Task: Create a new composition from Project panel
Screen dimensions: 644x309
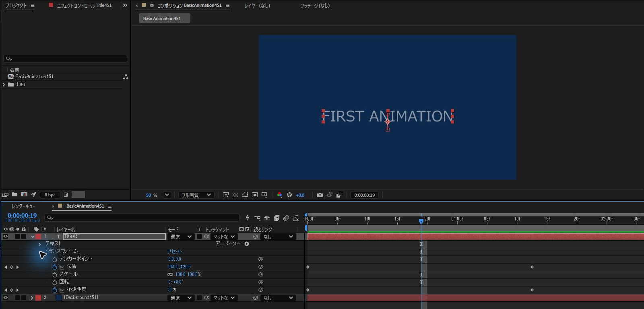Action: tap(24, 195)
